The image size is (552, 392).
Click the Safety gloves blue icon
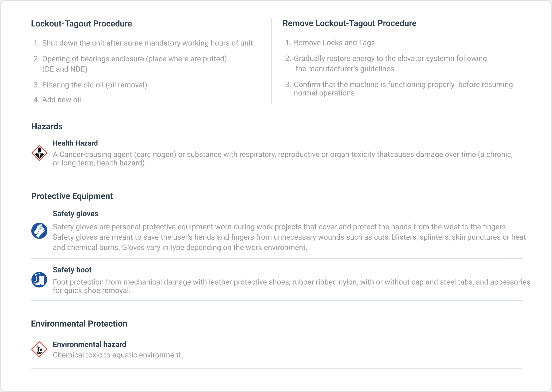(x=39, y=231)
